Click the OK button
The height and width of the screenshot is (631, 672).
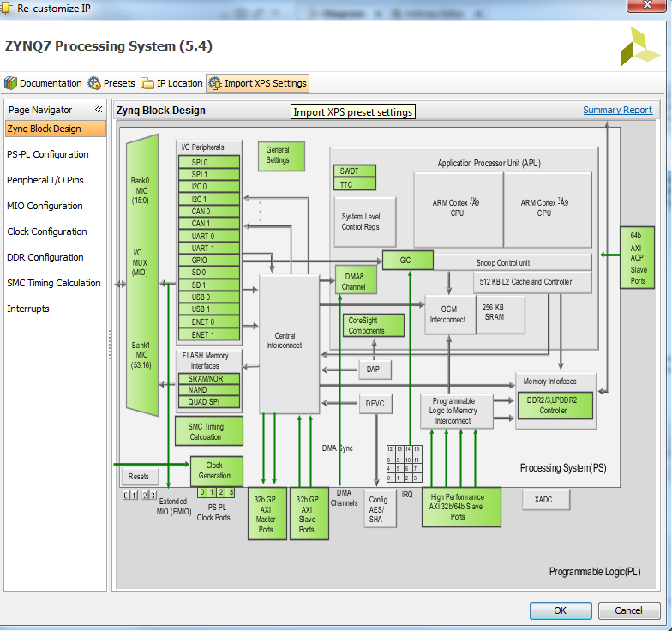(561, 610)
